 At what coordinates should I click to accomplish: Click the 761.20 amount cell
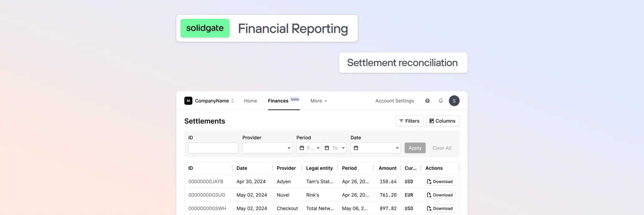(388, 195)
